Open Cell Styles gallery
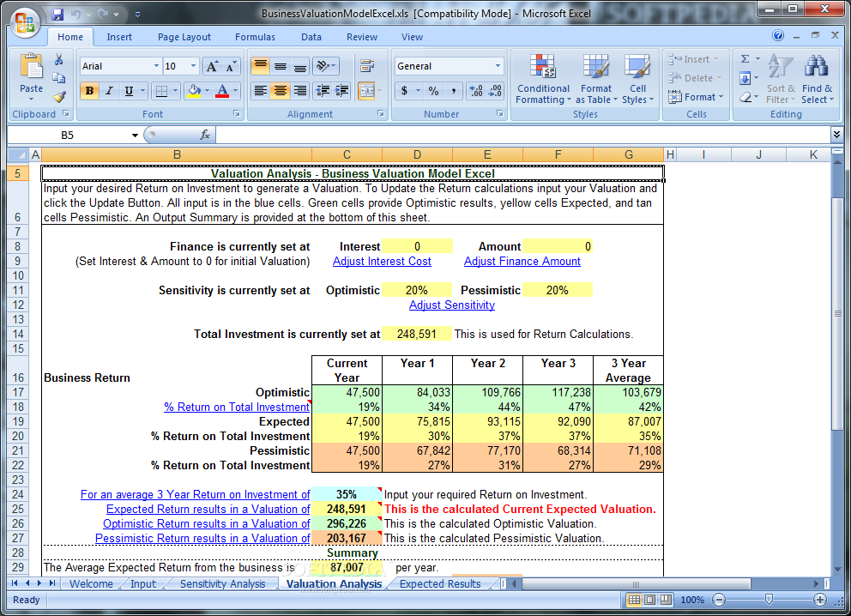The image size is (851, 616). click(637, 79)
